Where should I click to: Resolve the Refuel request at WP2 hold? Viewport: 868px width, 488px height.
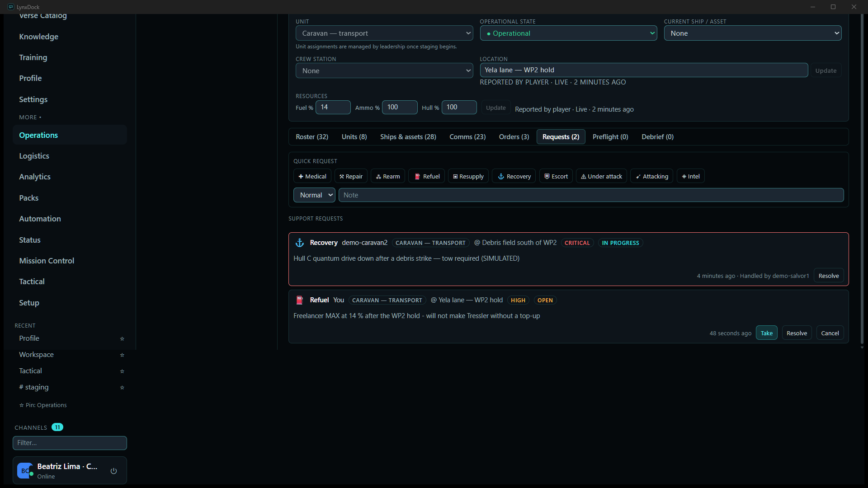pos(797,333)
